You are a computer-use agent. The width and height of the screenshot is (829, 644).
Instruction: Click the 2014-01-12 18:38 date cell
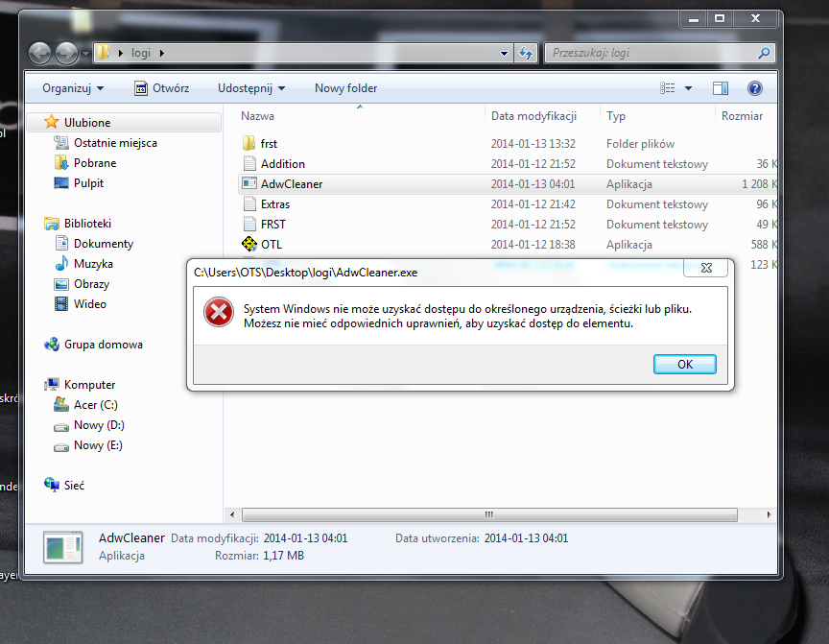pos(533,245)
